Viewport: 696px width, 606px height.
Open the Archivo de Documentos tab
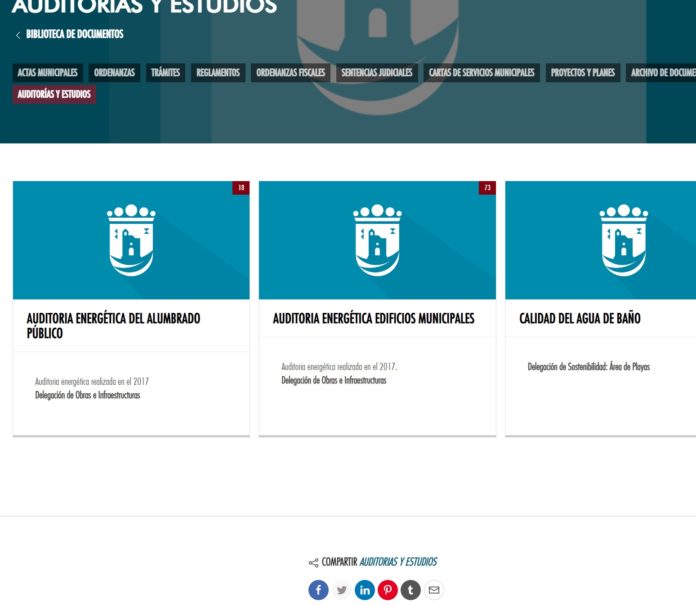(x=661, y=73)
